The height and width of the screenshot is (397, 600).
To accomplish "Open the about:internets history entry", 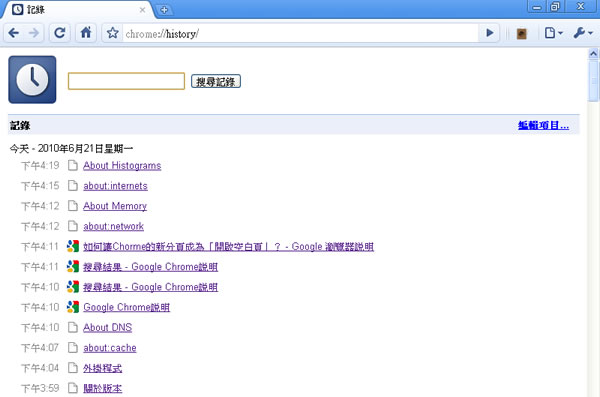I will (x=115, y=186).
